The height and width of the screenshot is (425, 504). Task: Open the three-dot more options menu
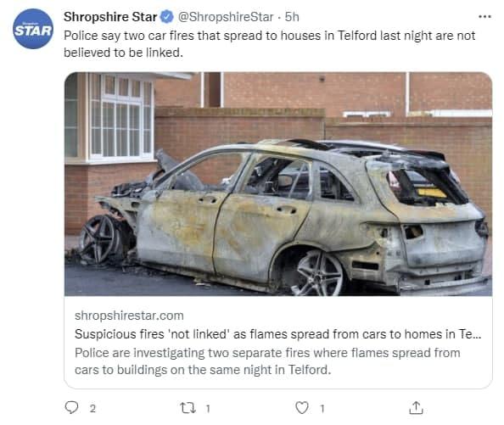(484, 17)
